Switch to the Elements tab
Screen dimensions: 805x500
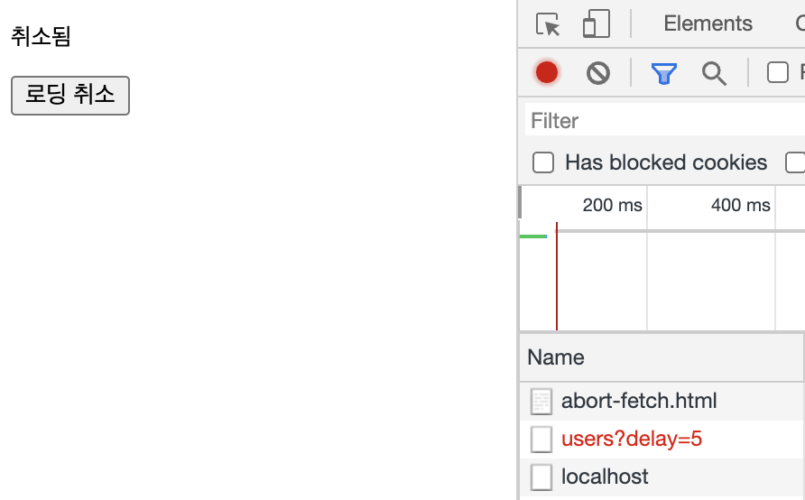click(x=707, y=24)
